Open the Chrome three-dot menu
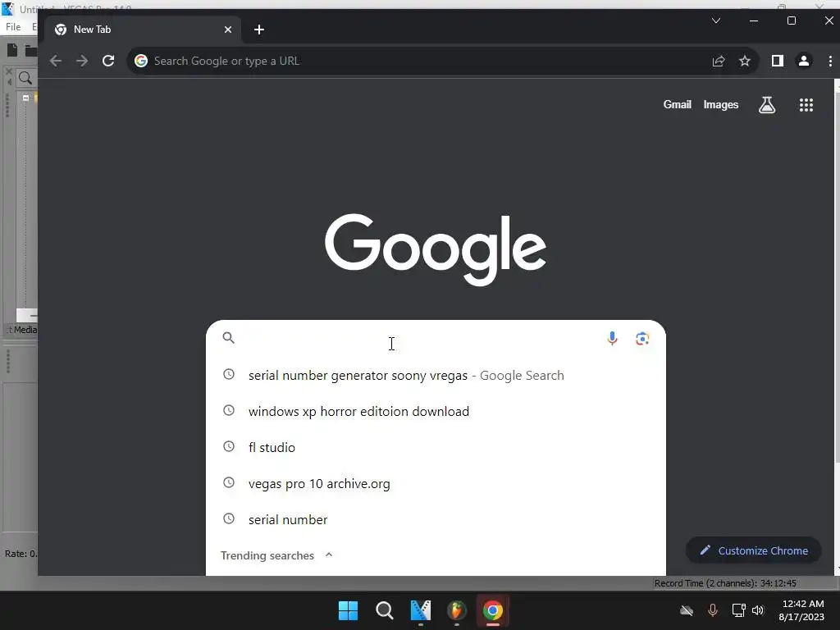The height and width of the screenshot is (630, 840). [x=830, y=61]
